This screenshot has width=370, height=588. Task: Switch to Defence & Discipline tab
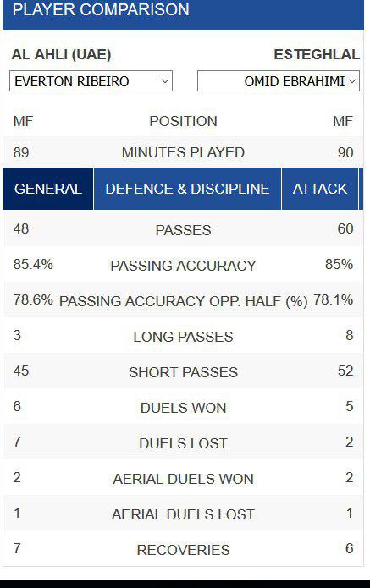pyautogui.click(x=187, y=189)
